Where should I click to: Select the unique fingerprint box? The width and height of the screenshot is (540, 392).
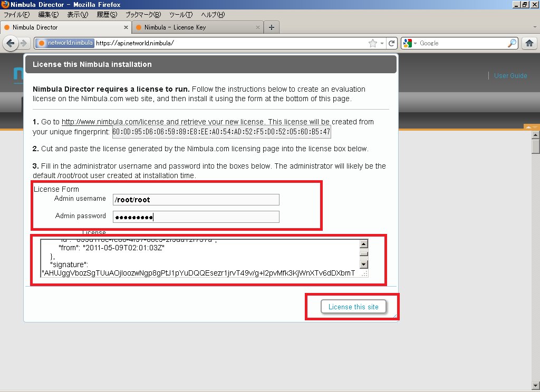click(221, 132)
